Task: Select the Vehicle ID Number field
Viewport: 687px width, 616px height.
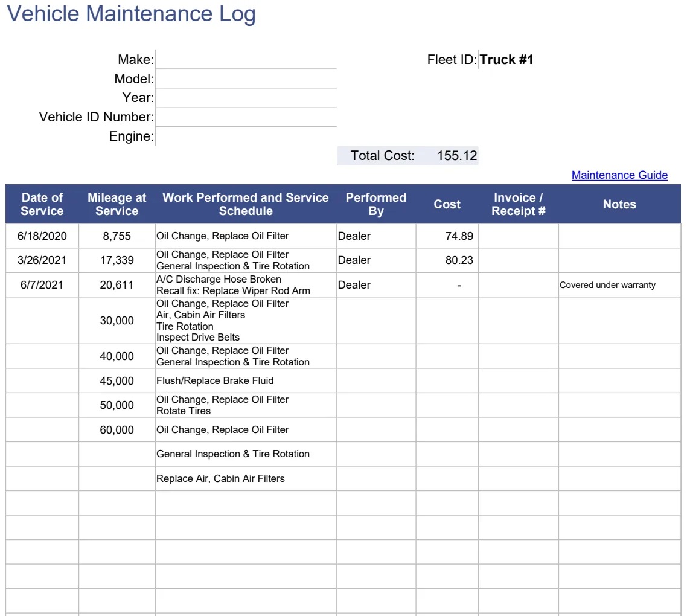Action: point(246,117)
